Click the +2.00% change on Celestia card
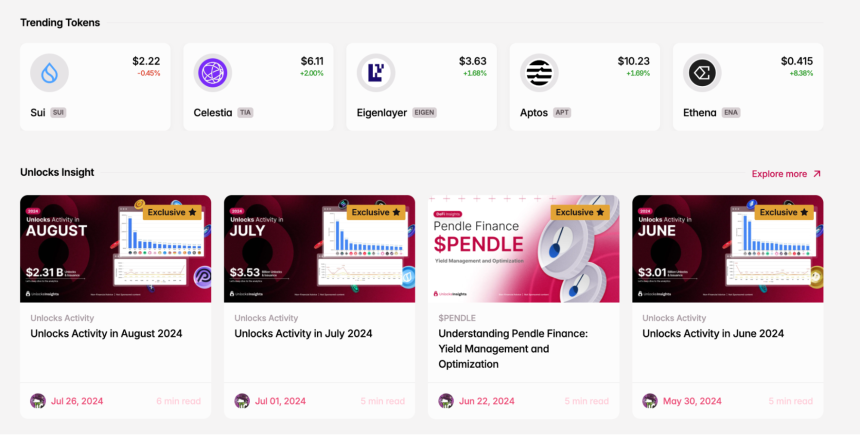 click(312, 74)
